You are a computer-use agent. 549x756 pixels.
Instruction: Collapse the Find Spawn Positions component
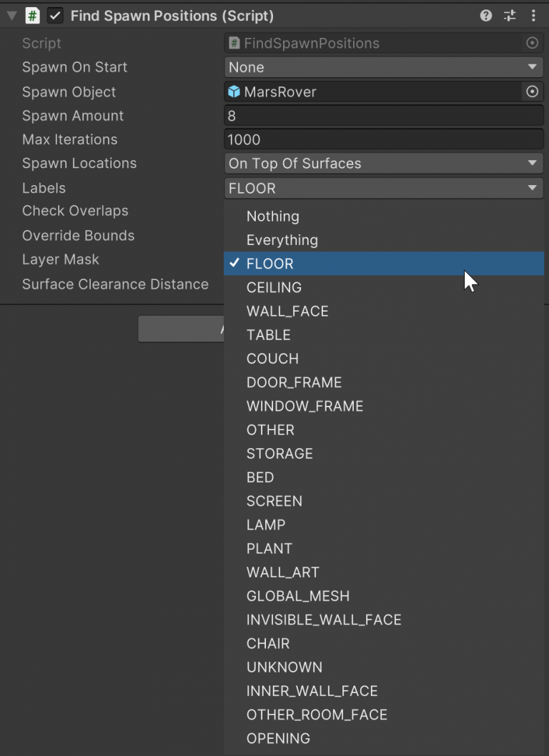tap(11, 16)
